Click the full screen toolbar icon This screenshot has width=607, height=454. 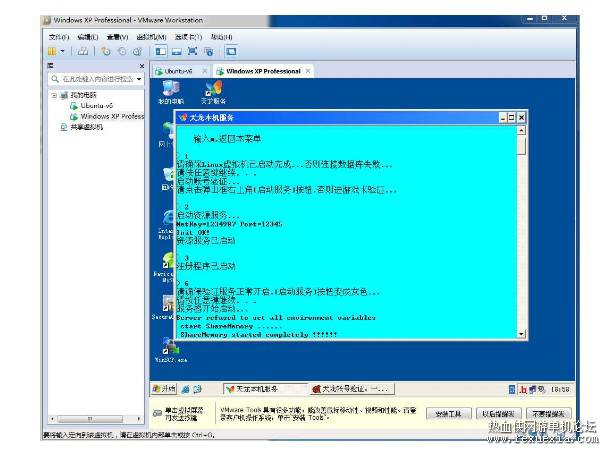pyautogui.click(x=192, y=51)
